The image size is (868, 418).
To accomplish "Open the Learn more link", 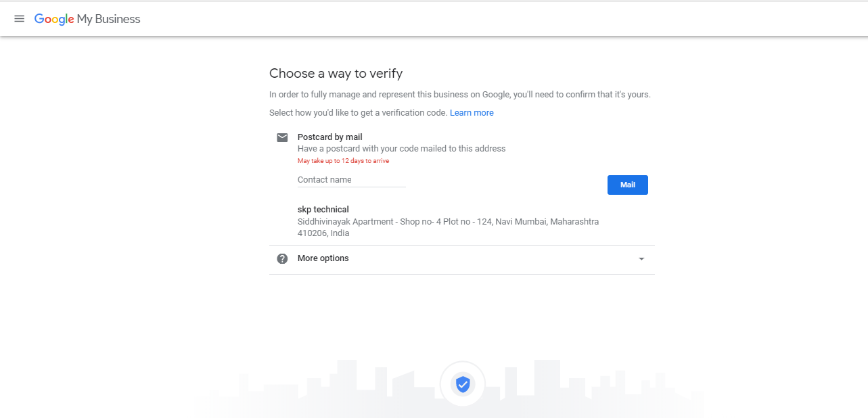I will [x=472, y=113].
